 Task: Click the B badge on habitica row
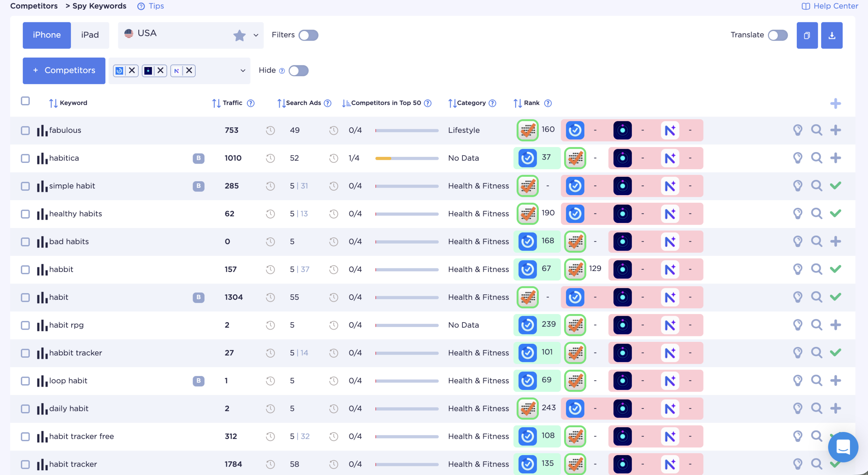pyautogui.click(x=198, y=158)
